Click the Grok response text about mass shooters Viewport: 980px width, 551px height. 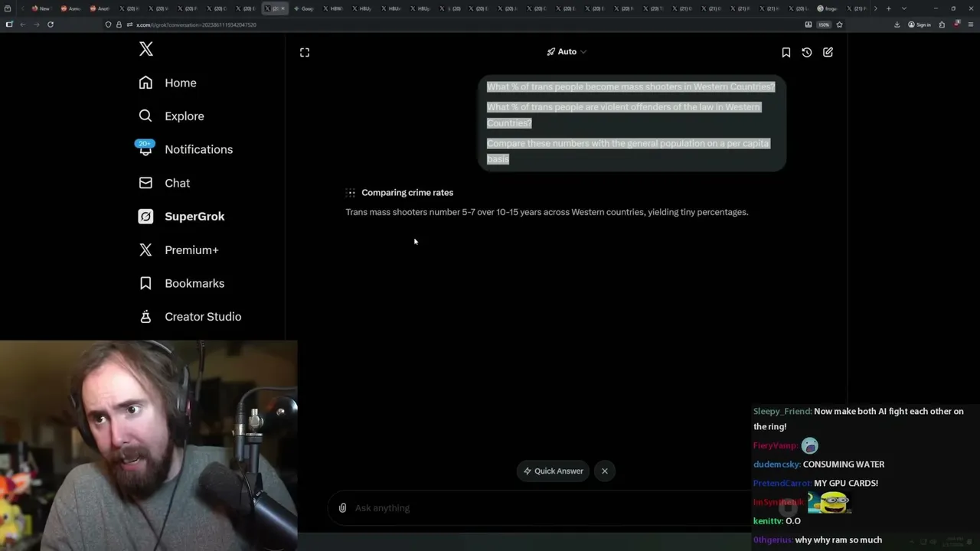pyautogui.click(x=547, y=212)
